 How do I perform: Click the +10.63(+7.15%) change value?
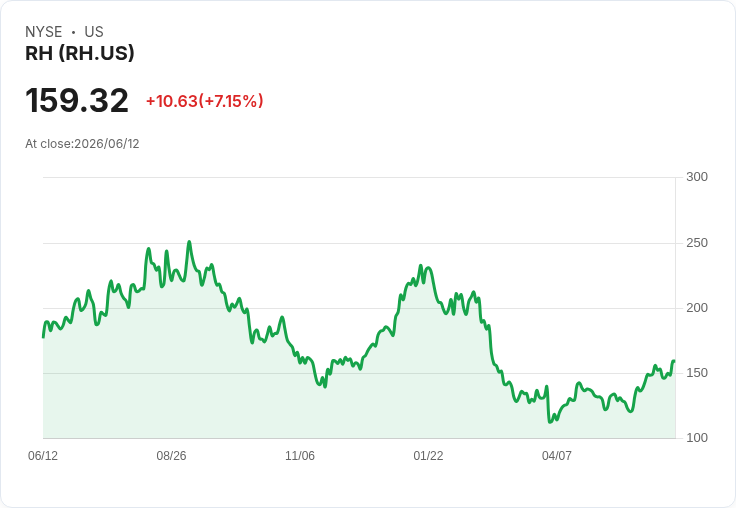point(205,101)
